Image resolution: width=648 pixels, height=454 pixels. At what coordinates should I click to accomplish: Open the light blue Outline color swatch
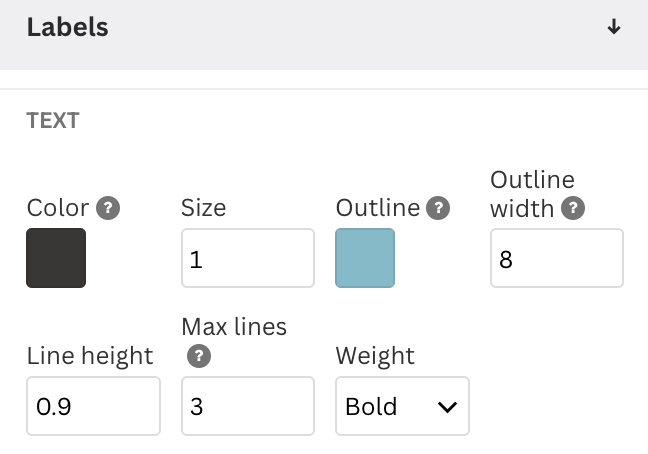tap(365, 258)
